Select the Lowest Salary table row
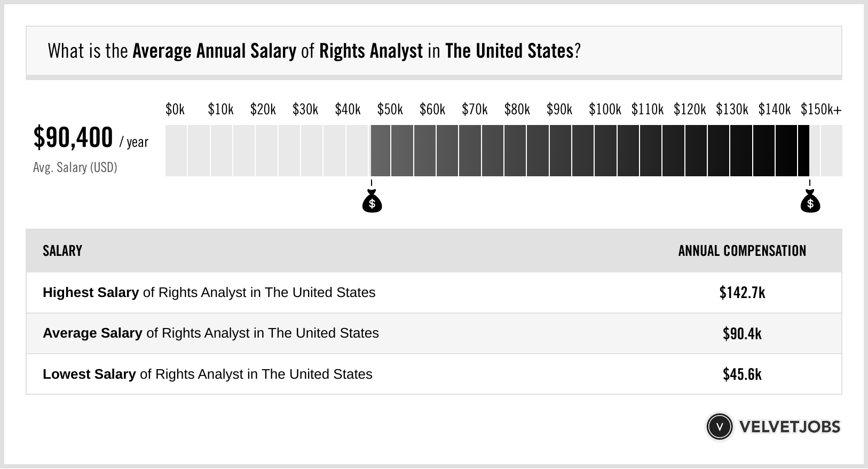 [x=433, y=374]
